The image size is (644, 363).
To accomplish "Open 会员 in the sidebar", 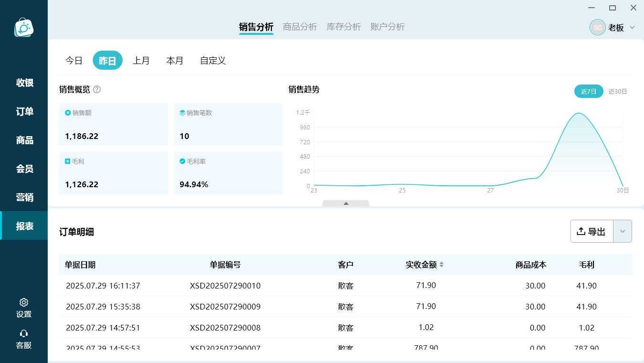I will click(25, 169).
